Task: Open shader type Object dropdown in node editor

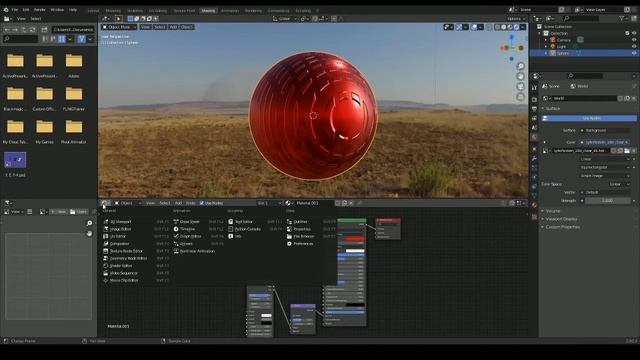Action: (127, 203)
